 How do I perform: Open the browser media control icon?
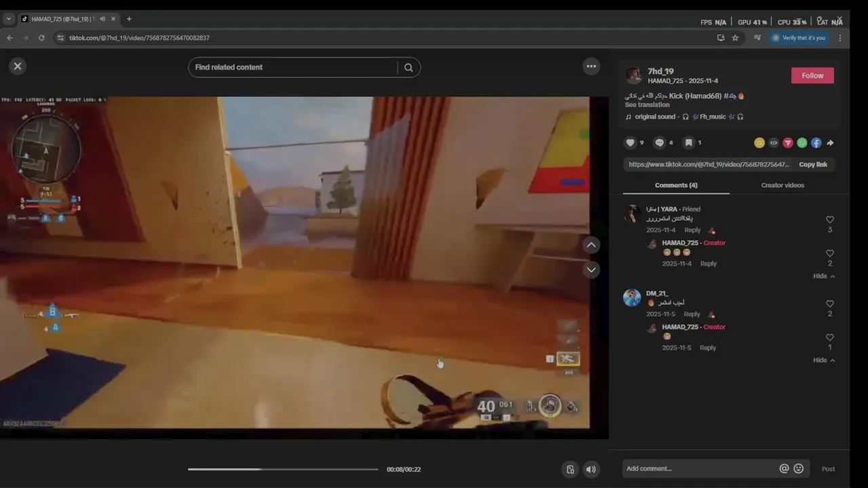757,38
